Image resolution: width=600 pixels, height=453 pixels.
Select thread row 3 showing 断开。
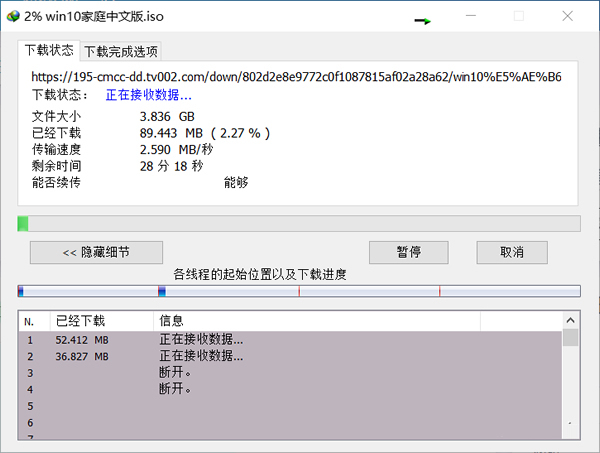pyautogui.click(x=290, y=373)
